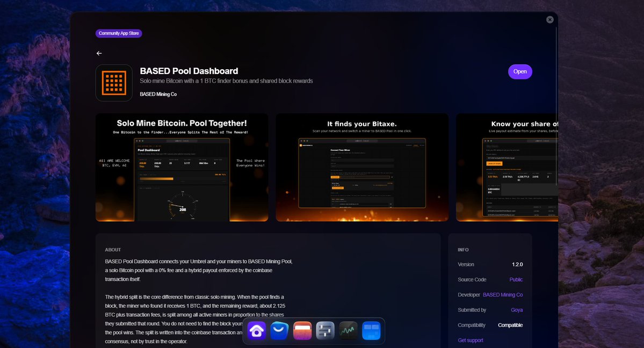The width and height of the screenshot is (644, 348).
Task: Click the Submitted by label
Action: (472, 310)
